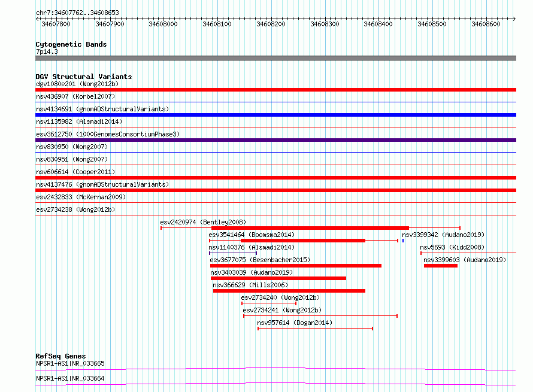Open the nsv606614 (Cooper2011) variant label

[x=75, y=172]
